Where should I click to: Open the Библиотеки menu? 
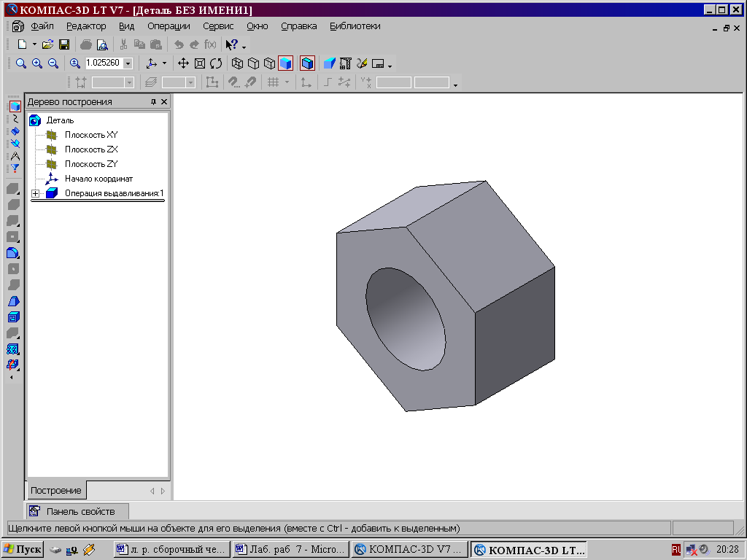click(x=355, y=26)
